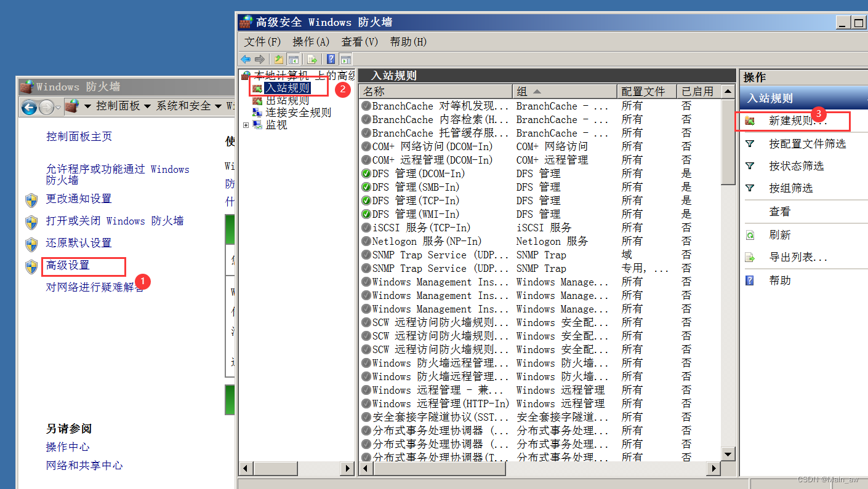Select the Netlogon 服务(NP-In) rule row
Viewport: 868px width, 489px height.
[540, 241]
